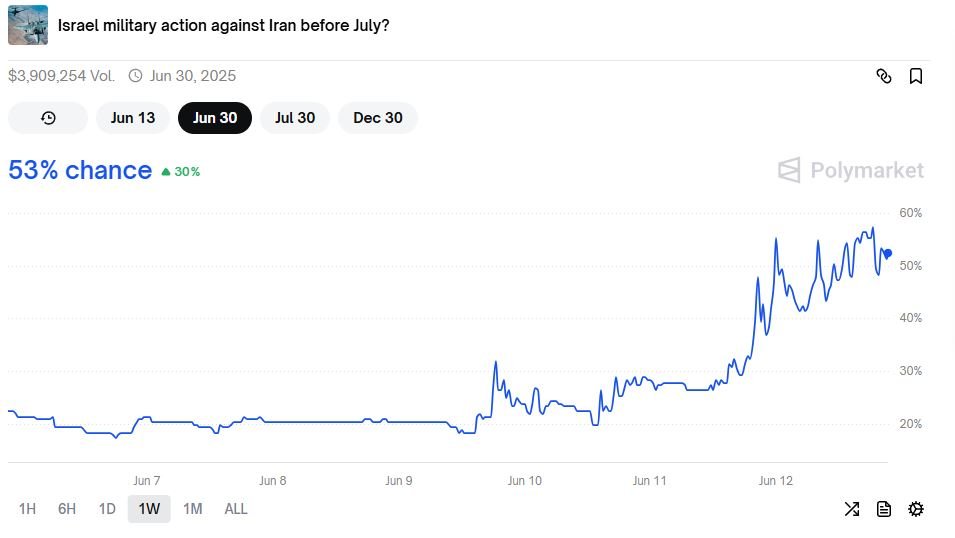The width and height of the screenshot is (955, 538).
Task: Open chart settings gear
Action: click(x=915, y=509)
